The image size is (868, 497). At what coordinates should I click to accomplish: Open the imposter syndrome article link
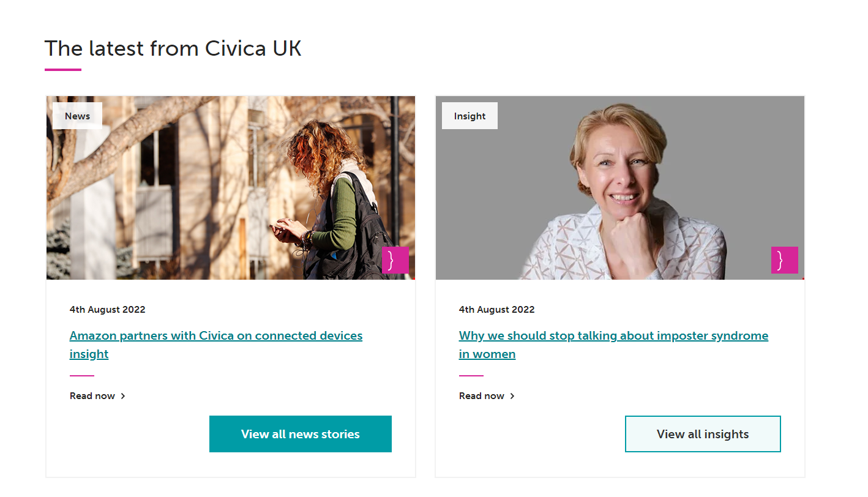(613, 335)
